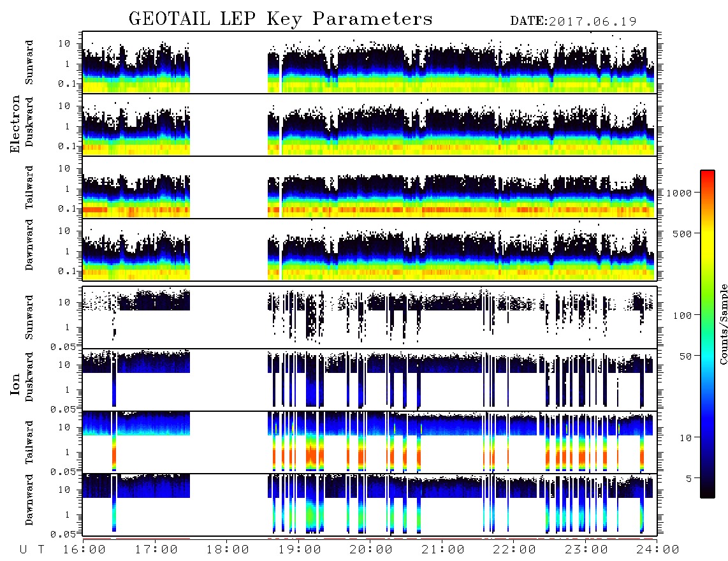Click the "0.05" tick of Ion Sunward panel
The height and width of the screenshot is (561, 728).
63,347
